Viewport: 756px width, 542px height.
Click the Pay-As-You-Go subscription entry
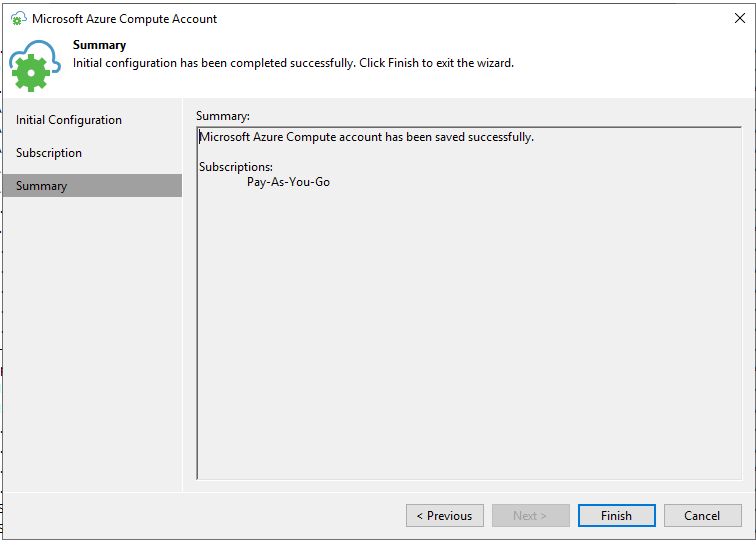[288, 182]
